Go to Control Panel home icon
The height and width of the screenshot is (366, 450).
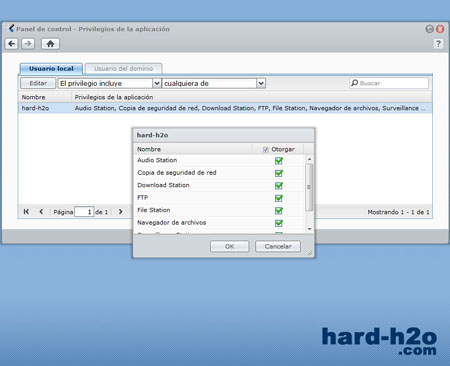(x=50, y=44)
